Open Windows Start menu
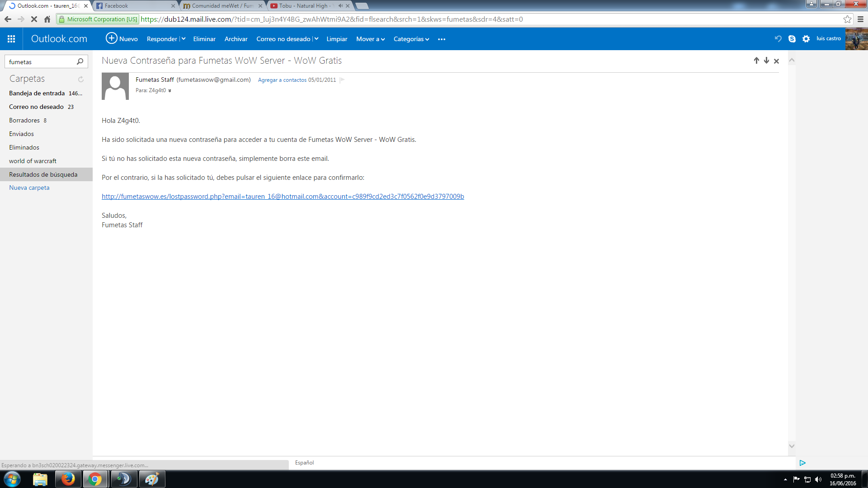 click(x=12, y=479)
